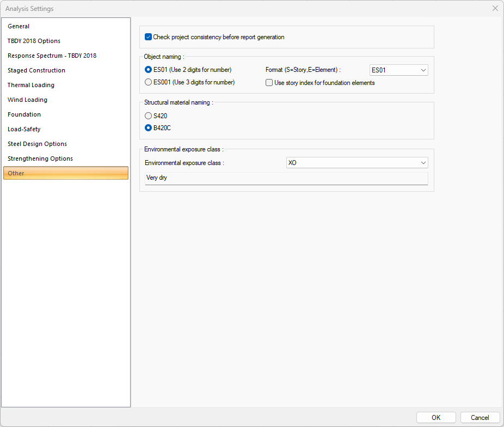
Task: Switch to Wind Loading settings
Action: pos(27,100)
